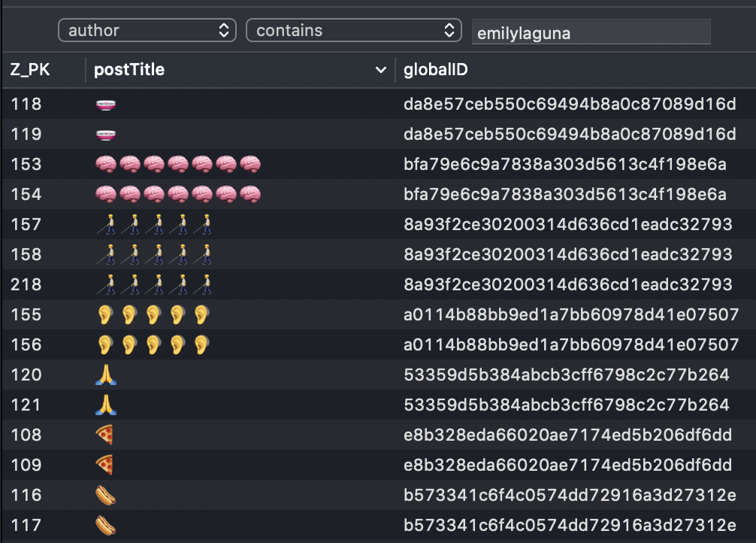Select Z_PK cell 157

click(26, 224)
